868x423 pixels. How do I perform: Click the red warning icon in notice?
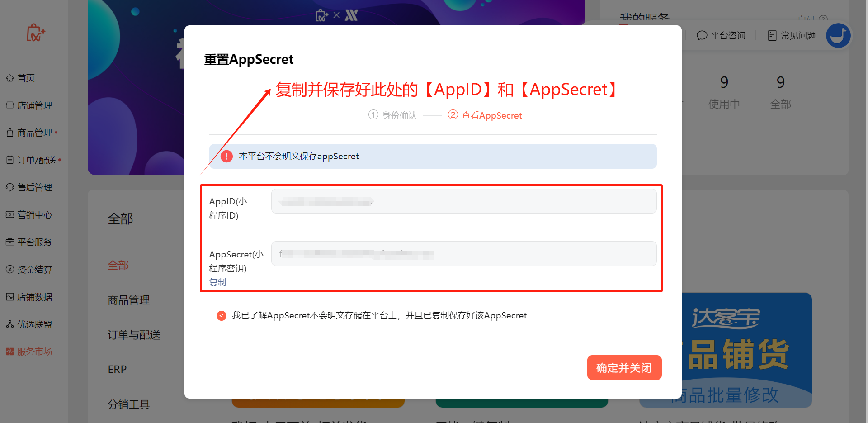[x=226, y=157]
